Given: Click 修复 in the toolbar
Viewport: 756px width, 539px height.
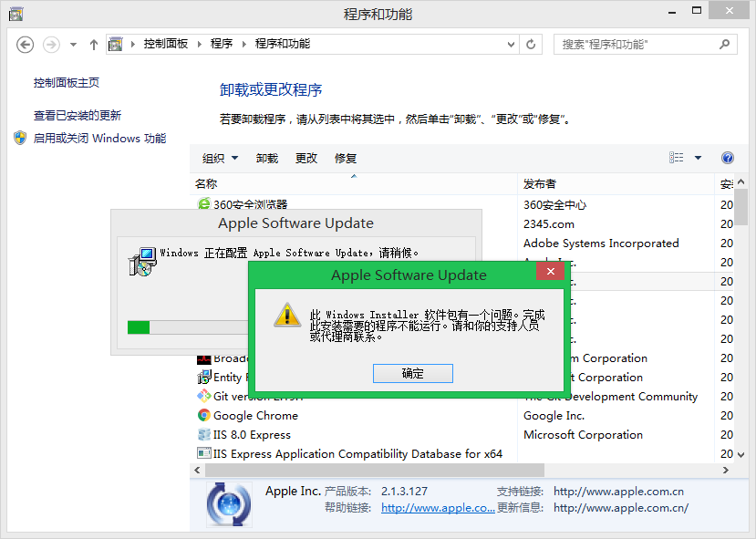Looking at the screenshot, I should click(346, 158).
